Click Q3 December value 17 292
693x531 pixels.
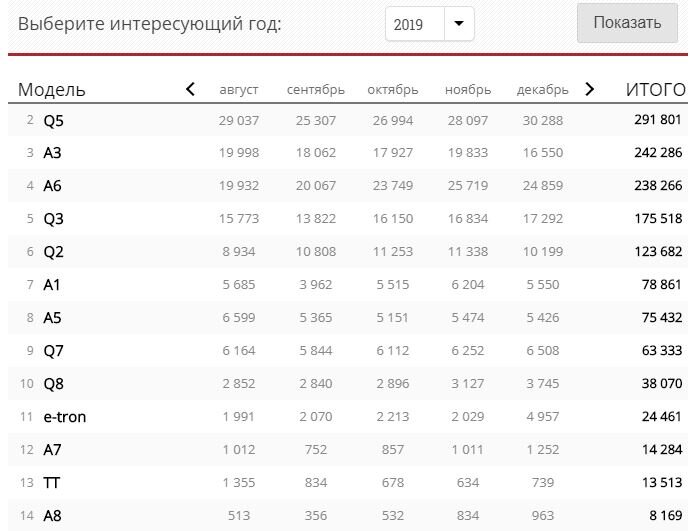[x=543, y=218]
